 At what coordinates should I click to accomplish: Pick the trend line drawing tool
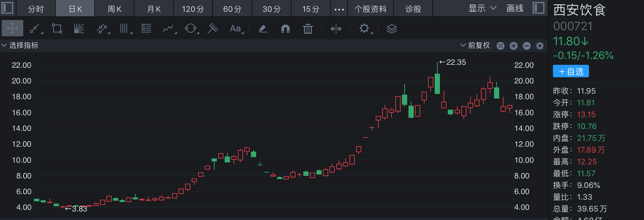(x=35, y=28)
